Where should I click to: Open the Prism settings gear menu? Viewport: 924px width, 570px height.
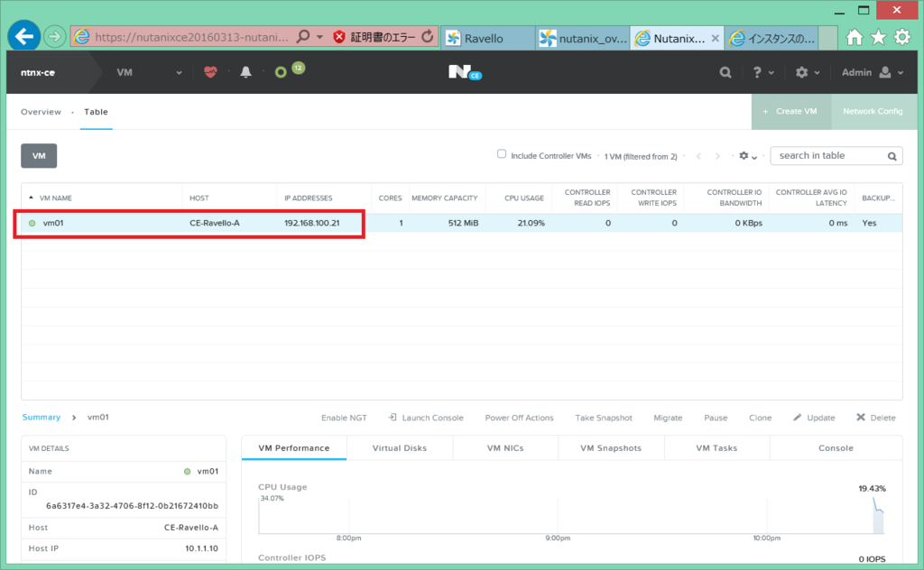click(808, 72)
